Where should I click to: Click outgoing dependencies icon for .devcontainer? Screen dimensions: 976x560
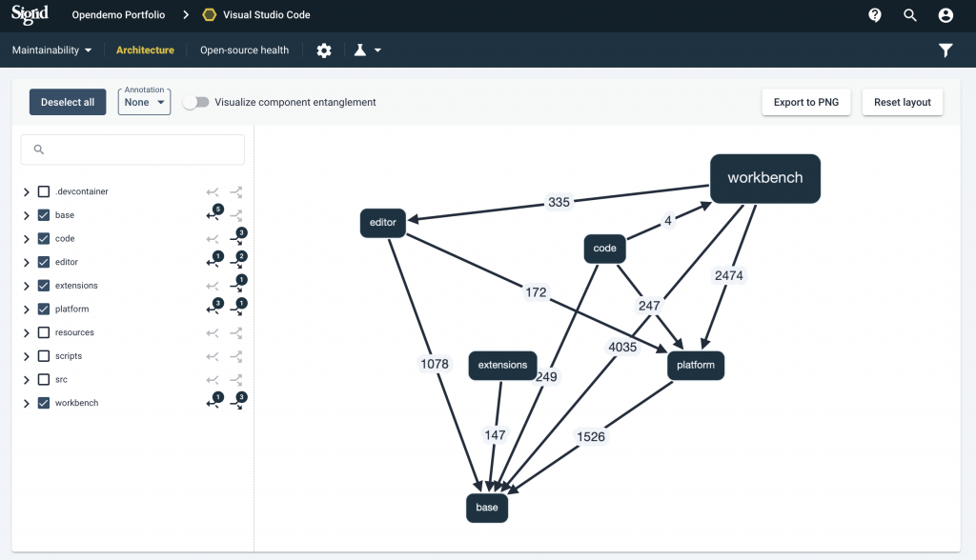(236, 192)
